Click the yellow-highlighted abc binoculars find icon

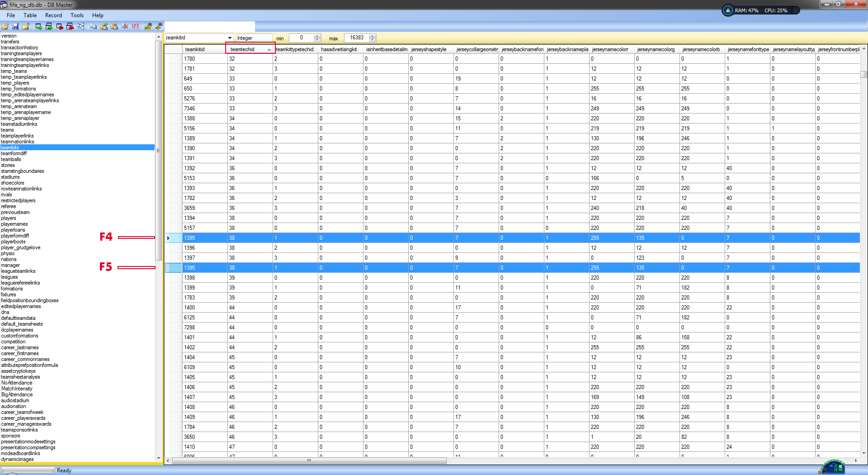point(148,27)
